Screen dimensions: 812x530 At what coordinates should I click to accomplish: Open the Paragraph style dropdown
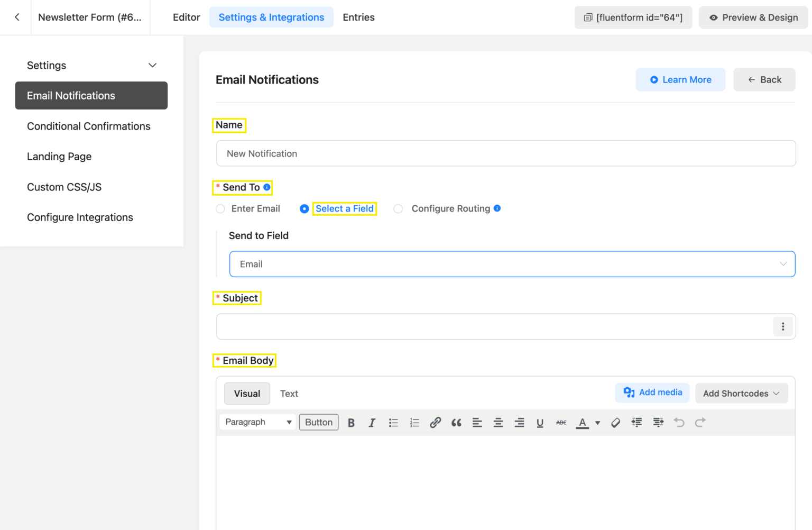click(x=257, y=422)
